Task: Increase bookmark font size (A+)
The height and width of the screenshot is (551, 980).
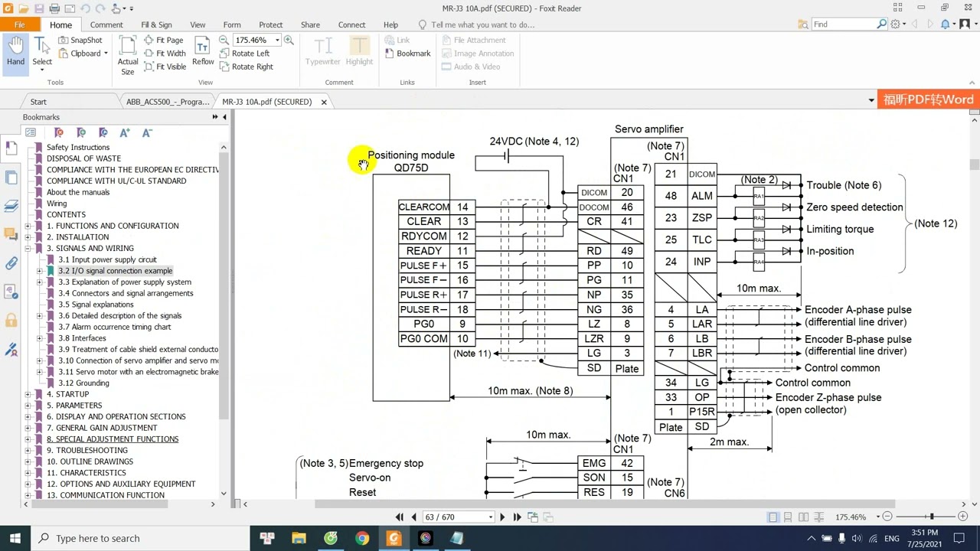Action: (126, 132)
